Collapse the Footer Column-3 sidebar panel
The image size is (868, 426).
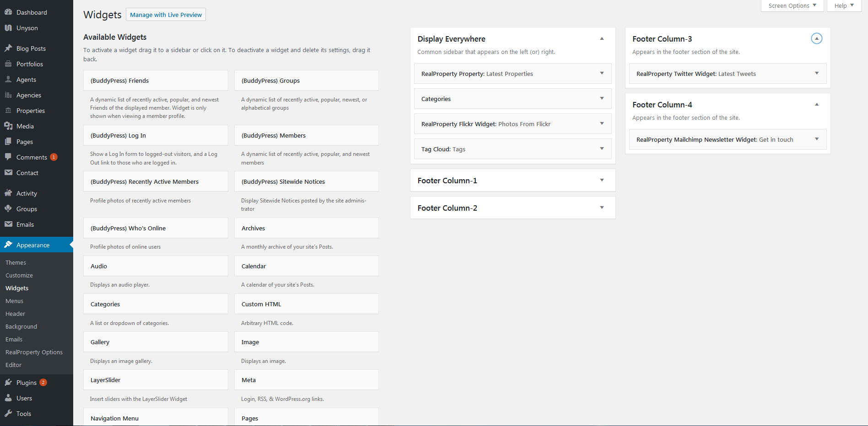[816, 39]
